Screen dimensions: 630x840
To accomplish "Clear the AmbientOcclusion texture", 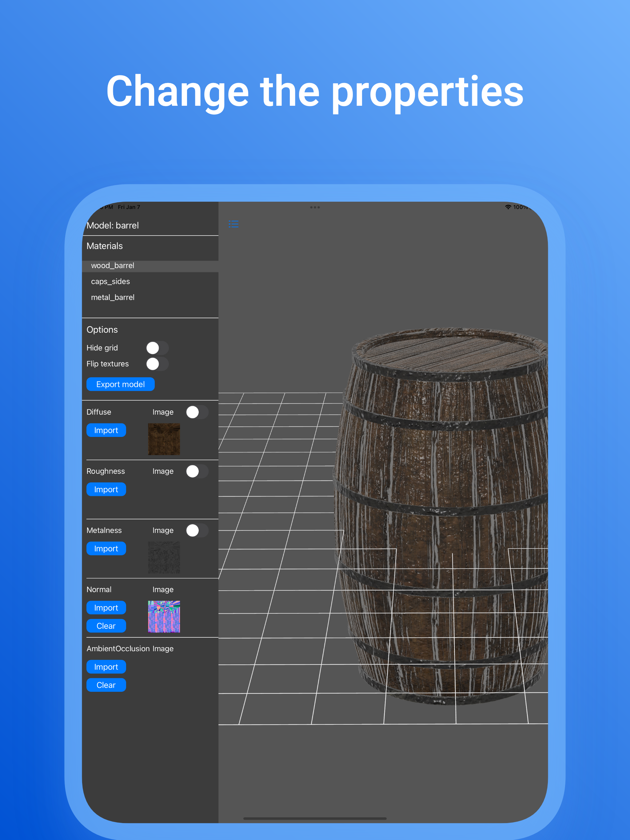I will click(x=106, y=685).
